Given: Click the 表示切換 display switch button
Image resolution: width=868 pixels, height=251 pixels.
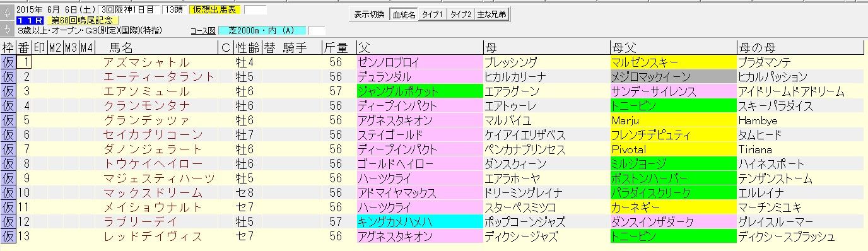Looking at the screenshot, I should [368, 15].
